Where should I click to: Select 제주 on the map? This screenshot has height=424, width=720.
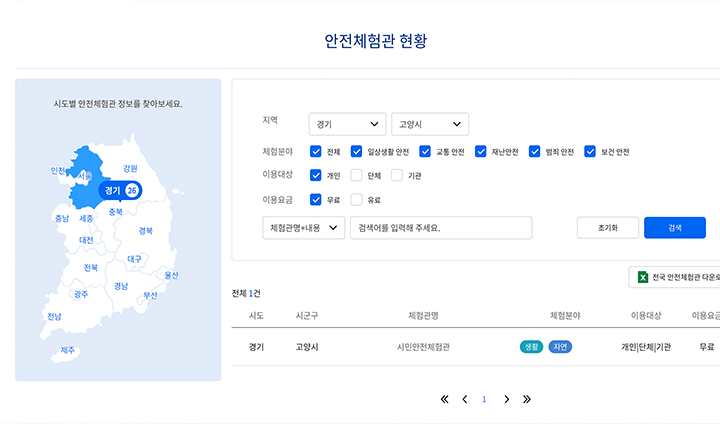coord(68,350)
